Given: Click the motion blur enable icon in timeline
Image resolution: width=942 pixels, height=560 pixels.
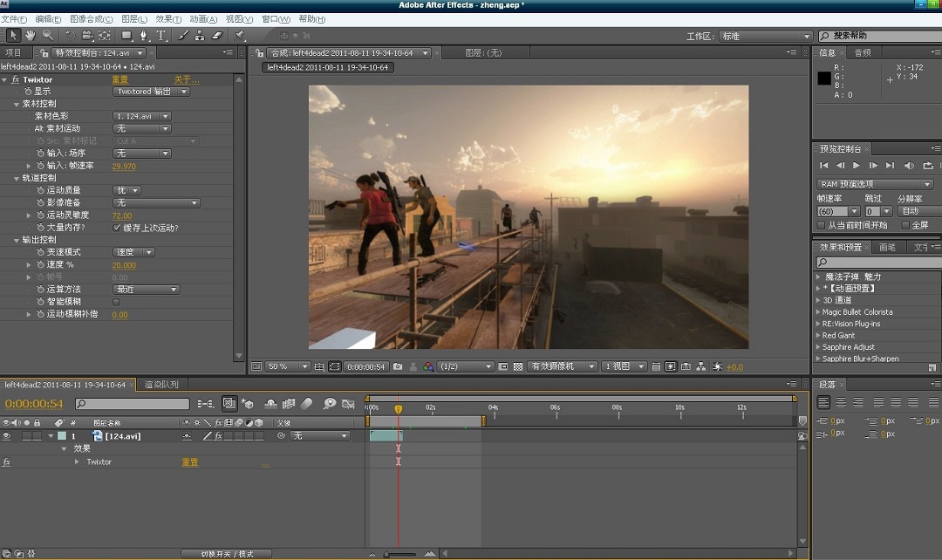Looking at the screenshot, I should pyautogui.click(x=307, y=404).
